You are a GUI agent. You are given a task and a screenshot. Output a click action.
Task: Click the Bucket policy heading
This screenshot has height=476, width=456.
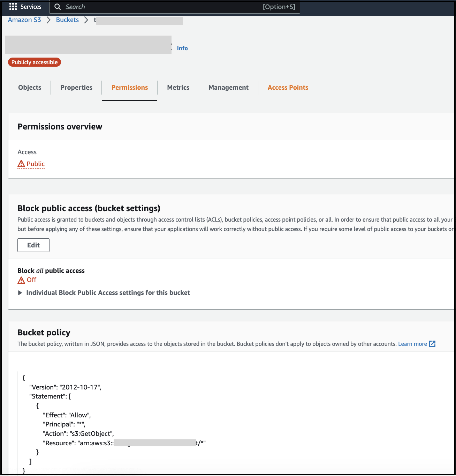[x=44, y=333]
